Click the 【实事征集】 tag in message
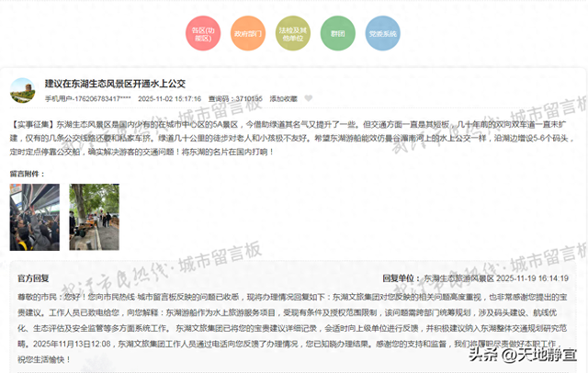This screenshot has width=588, height=373. point(33,124)
